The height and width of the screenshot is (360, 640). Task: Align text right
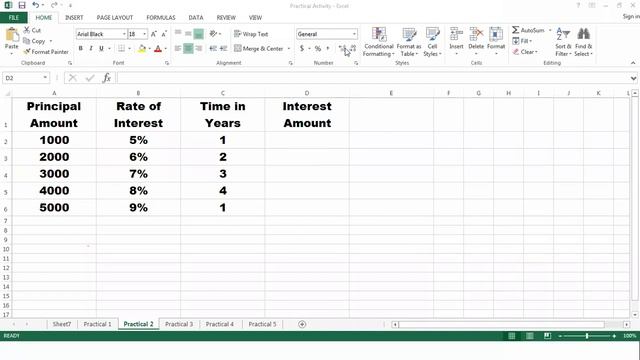(x=199, y=49)
